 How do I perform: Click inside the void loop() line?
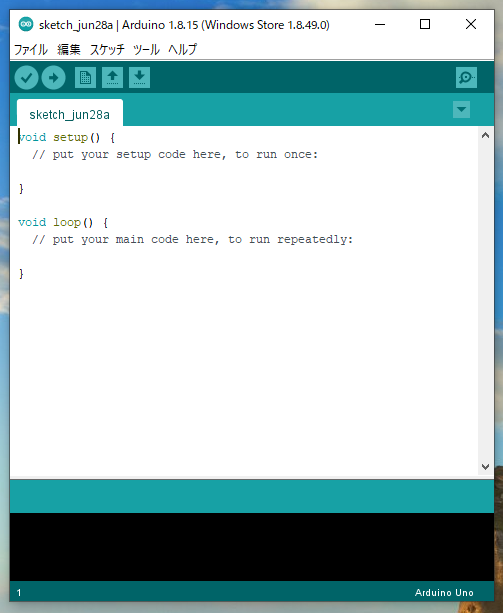pos(63,222)
